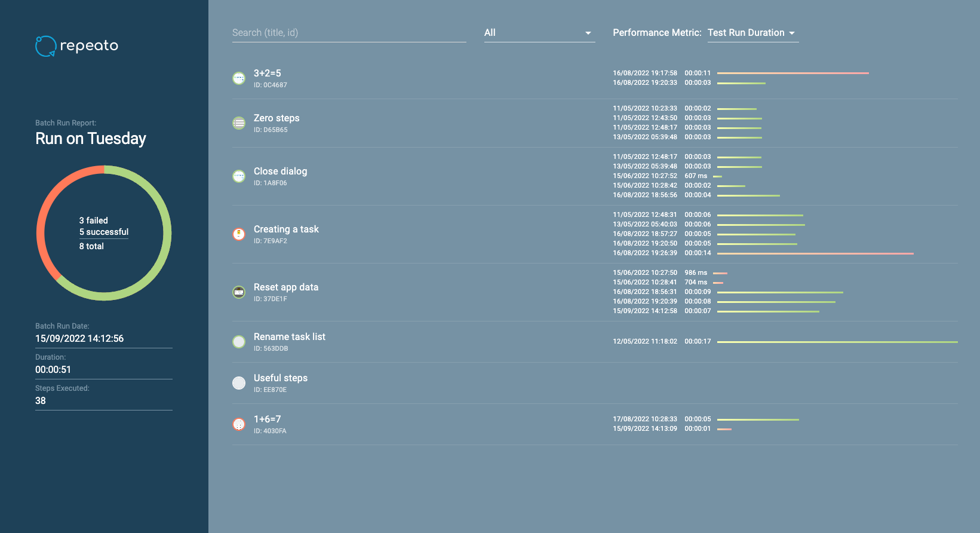
Task: Open the Rename task list test title
Action: pos(290,337)
